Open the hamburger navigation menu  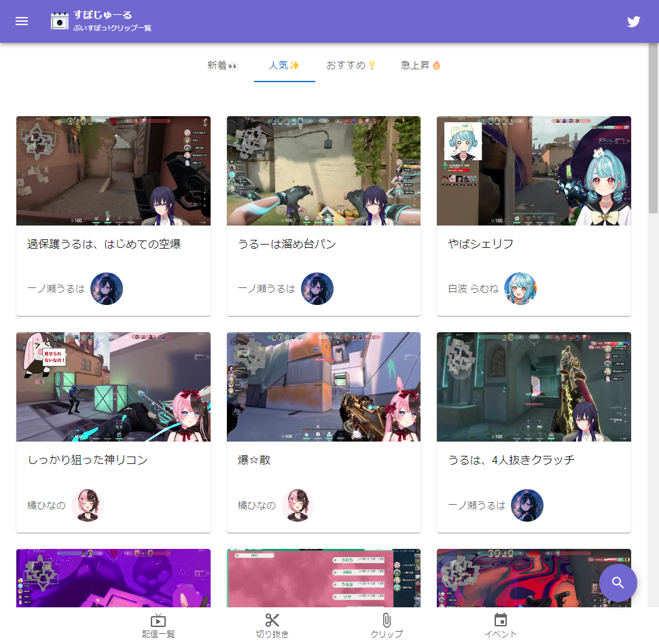[x=22, y=21]
